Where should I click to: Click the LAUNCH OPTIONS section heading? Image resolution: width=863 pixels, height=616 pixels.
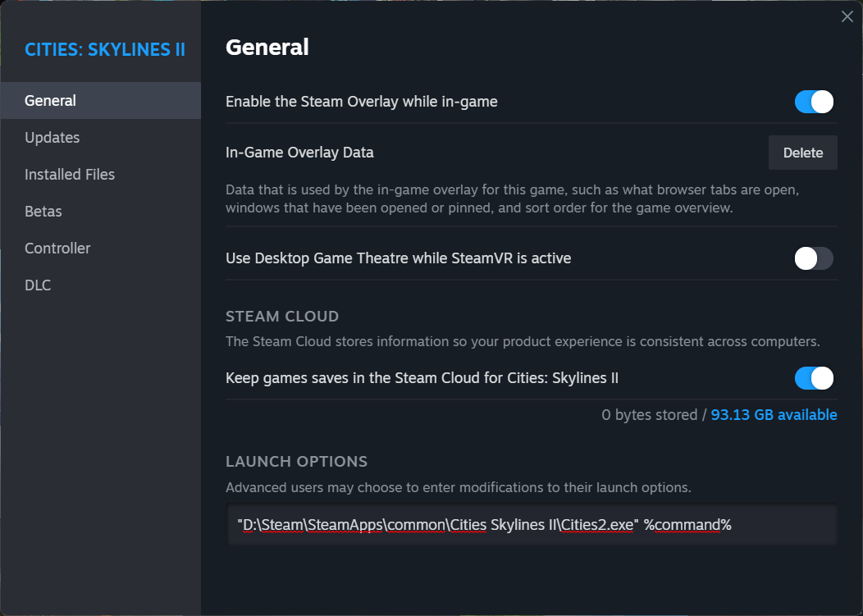pos(296,462)
